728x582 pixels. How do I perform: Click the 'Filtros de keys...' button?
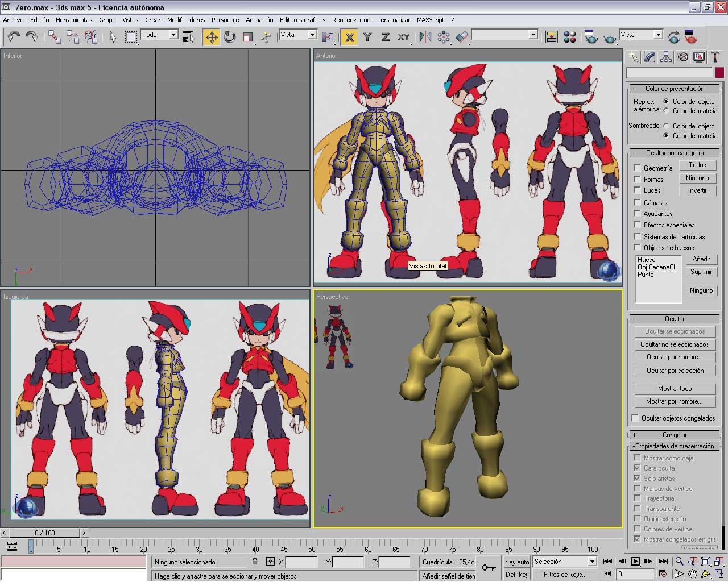click(565, 575)
